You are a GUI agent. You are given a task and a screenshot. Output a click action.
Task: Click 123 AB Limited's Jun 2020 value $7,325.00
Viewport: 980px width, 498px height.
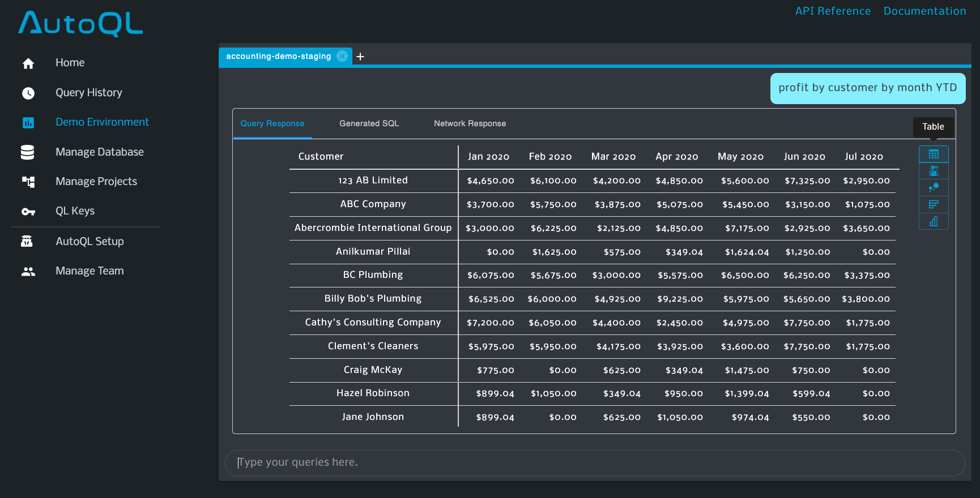(x=807, y=181)
